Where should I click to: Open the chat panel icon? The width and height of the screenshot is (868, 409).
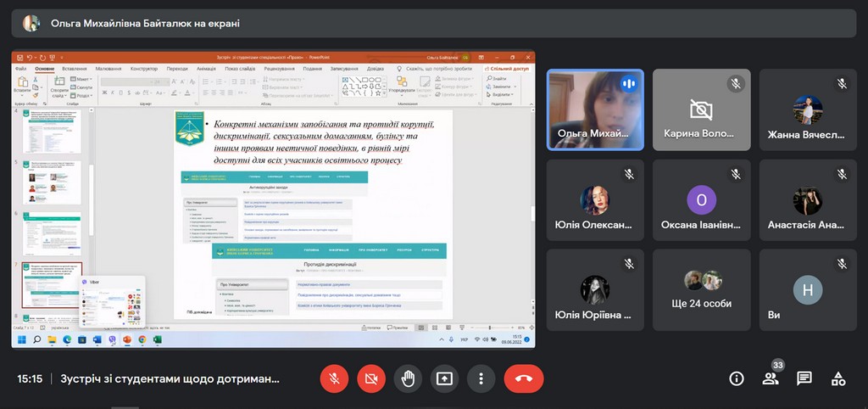click(x=804, y=378)
